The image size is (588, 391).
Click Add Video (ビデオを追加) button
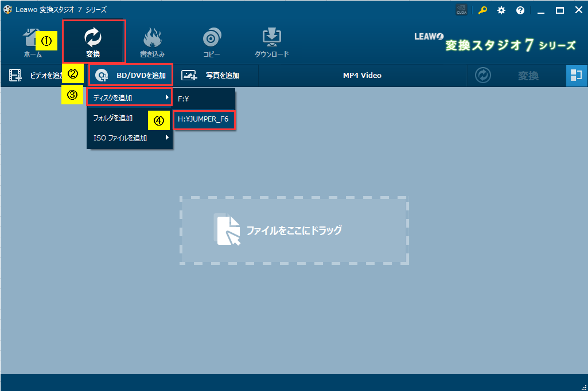(x=34, y=75)
